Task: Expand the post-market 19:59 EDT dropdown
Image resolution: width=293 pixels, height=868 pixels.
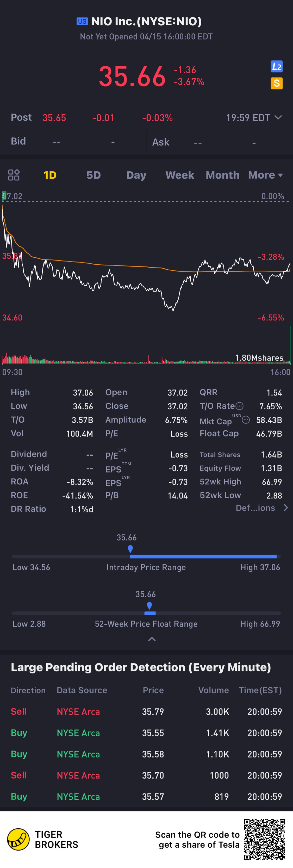Action: click(278, 118)
